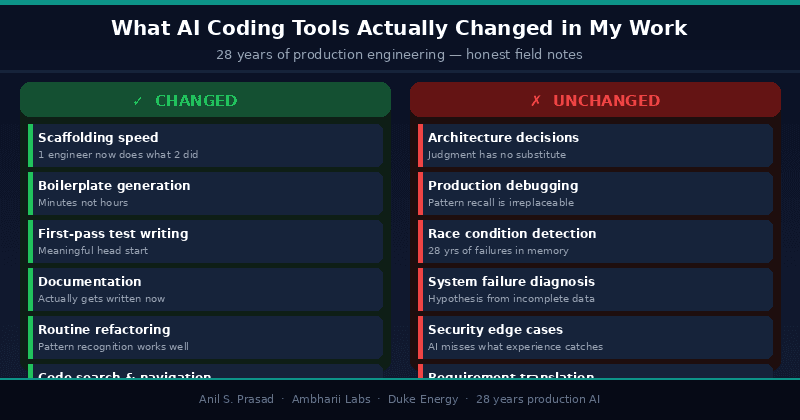Click the partially visible Code search & navigation card
Image resolution: width=800 pixels, height=420 pixels.
[206, 371]
